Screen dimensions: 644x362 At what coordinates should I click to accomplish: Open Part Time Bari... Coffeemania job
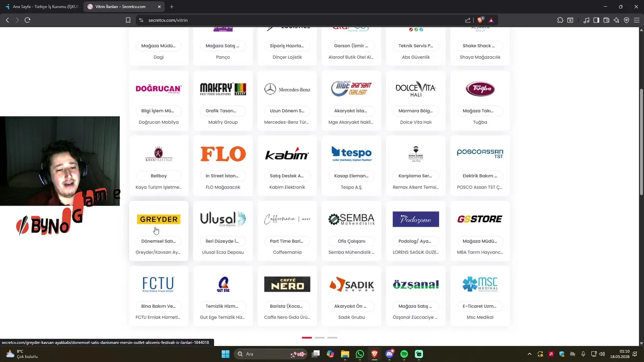[287, 241]
